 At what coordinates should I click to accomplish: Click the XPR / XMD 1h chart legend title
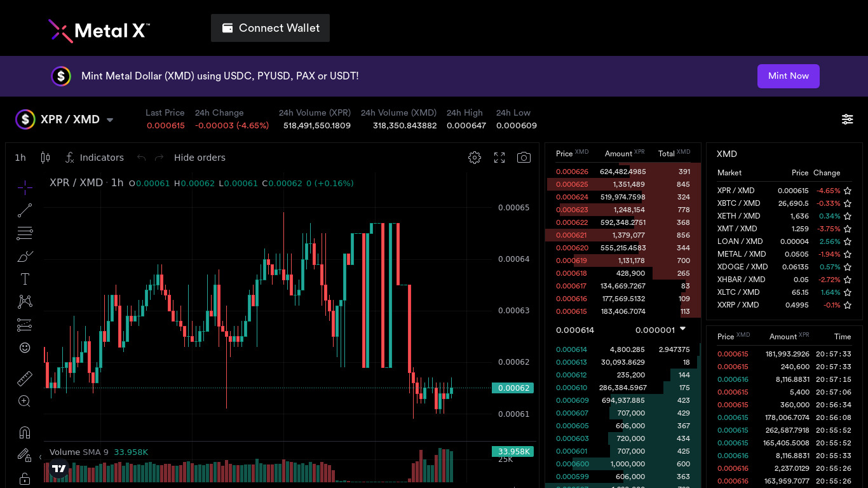pyautogui.click(x=86, y=183)
